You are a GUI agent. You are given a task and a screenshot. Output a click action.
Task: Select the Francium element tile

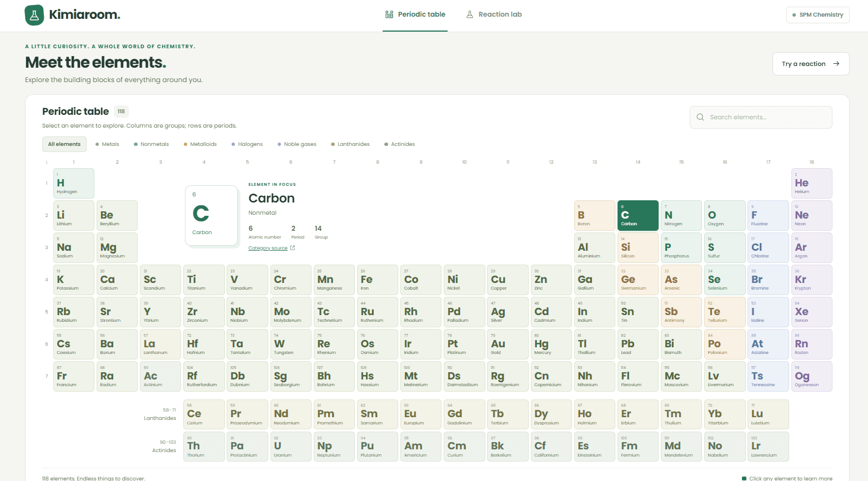click(x=74, y=376)
